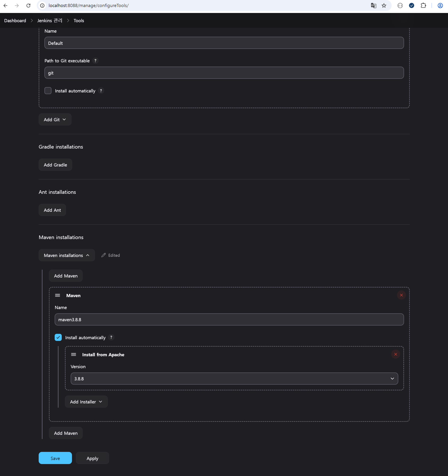The image size is (448, 476).
Task: Enable Install automatically for Git
Action: coord(48,91)
